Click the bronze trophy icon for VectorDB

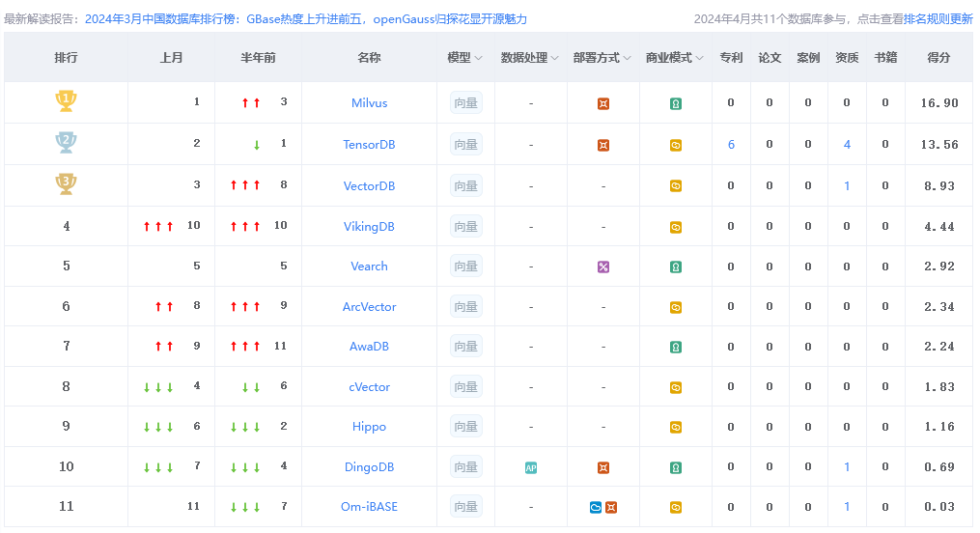pyautogui.click(x=66, y=183)
